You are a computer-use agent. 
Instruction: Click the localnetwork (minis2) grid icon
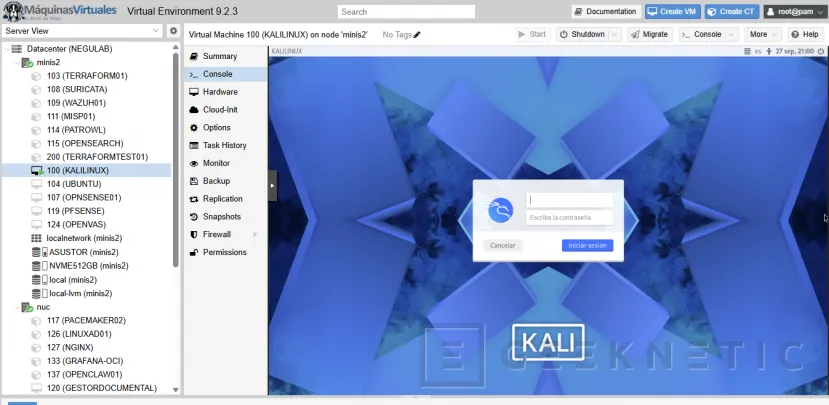tap(36, 238)
